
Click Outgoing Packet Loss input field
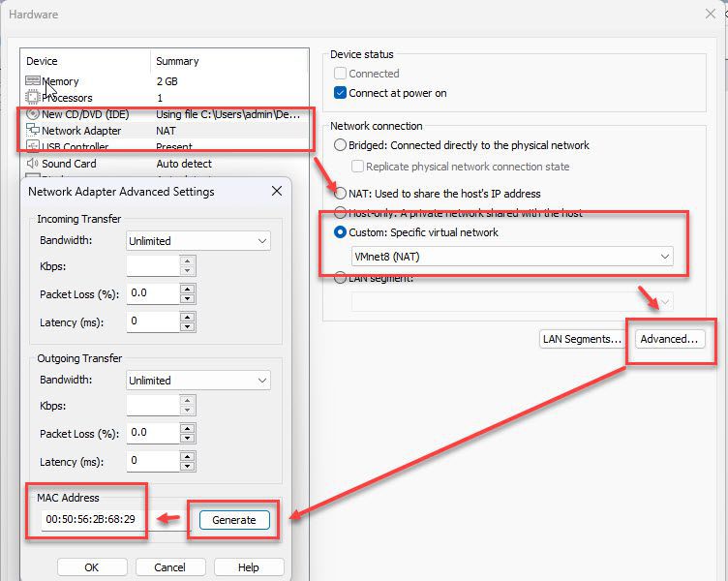click(153, 433)
